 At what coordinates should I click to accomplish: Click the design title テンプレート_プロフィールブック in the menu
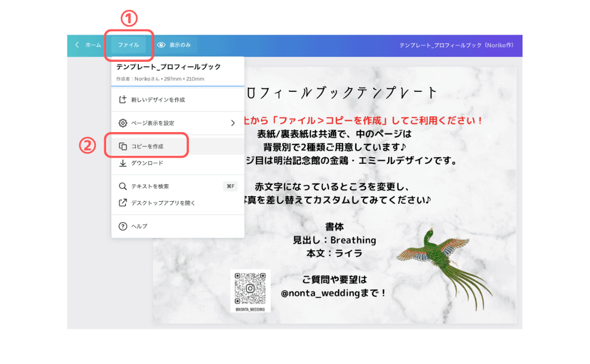click(168, 67)
